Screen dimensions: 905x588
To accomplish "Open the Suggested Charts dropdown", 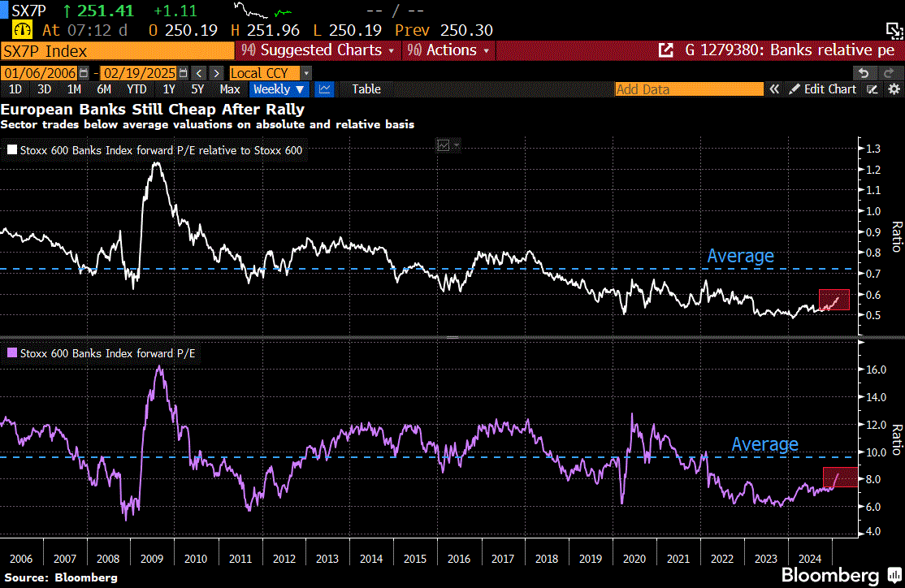I will click(x=318, y=51).
